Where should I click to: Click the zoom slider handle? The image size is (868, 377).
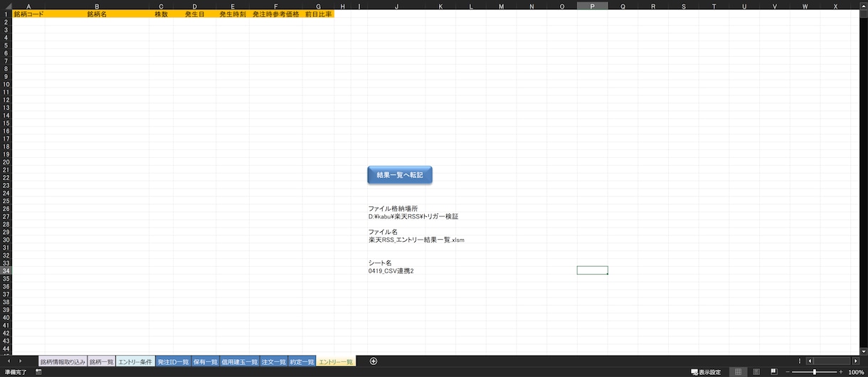coord(815,372)
